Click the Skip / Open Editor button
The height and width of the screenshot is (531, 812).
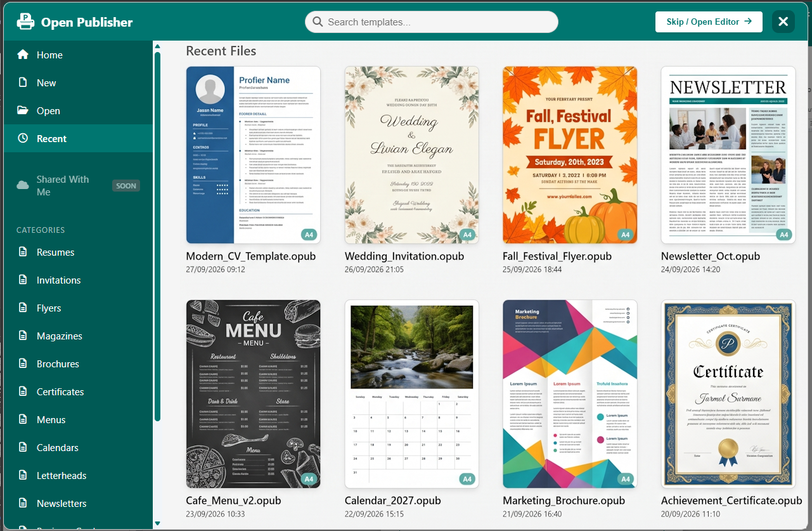tap(709, 22)
